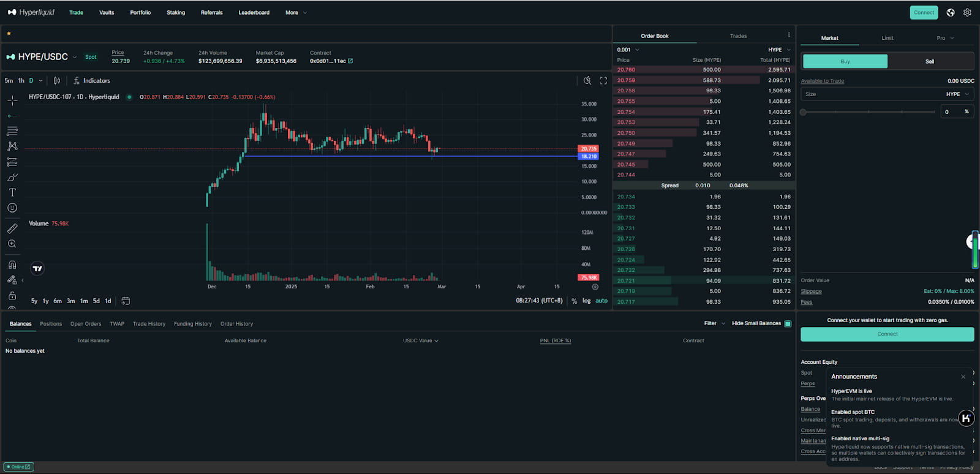Go to the Vaults page
980x474 pixels.
coord(107,12)
